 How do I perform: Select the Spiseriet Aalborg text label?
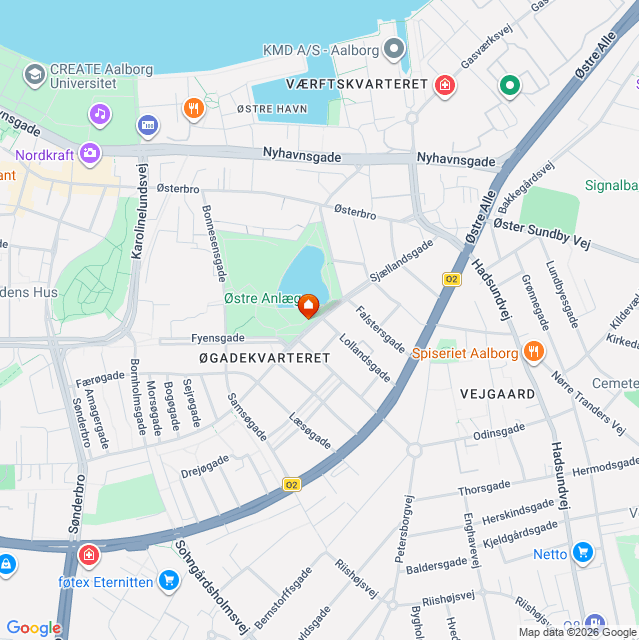click(x=465, y=353)
